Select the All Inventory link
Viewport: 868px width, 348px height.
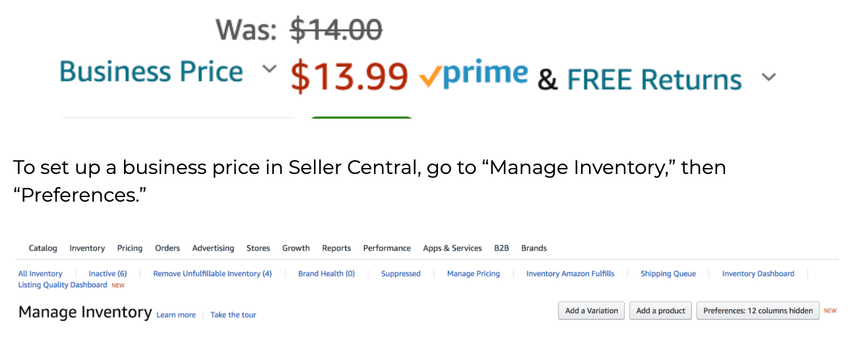[x=40, y=274]
